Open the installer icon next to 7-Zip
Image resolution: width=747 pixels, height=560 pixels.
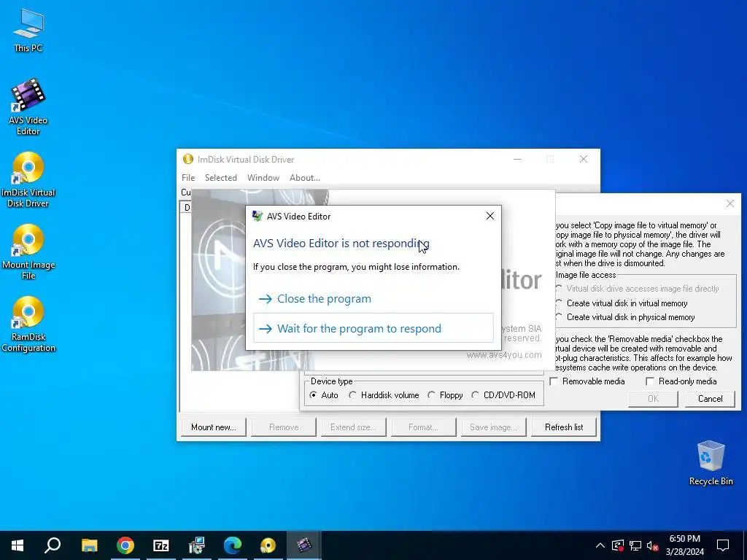coord(197,545)
